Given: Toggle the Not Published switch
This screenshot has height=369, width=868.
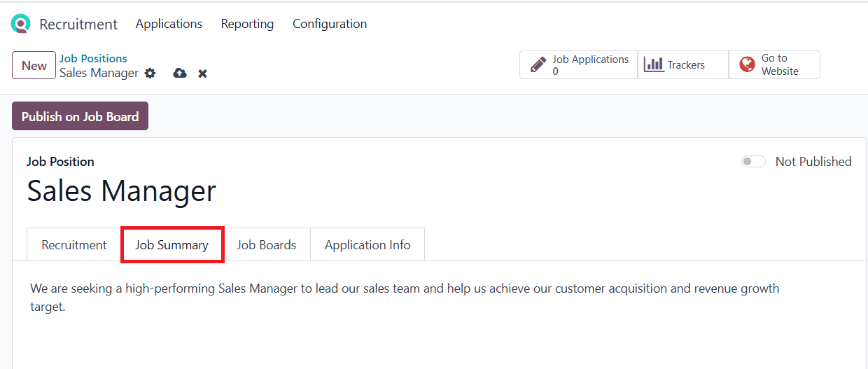Looking at the screenshot, I should pyautogui.click(x=753, y=162).
